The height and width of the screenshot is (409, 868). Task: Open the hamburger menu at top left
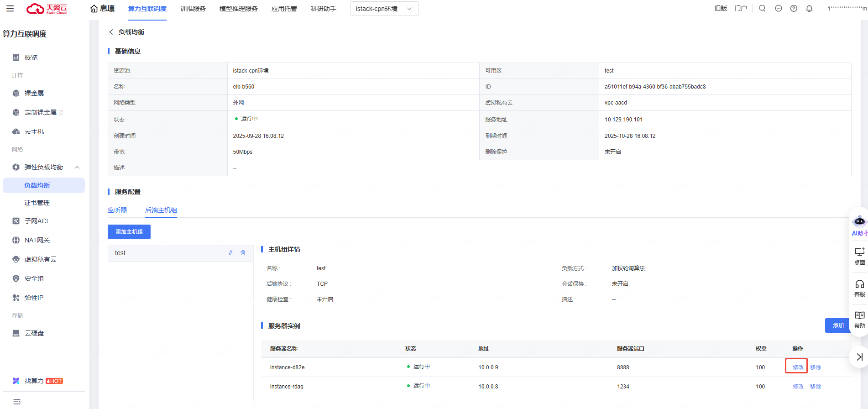click(10, 9)
